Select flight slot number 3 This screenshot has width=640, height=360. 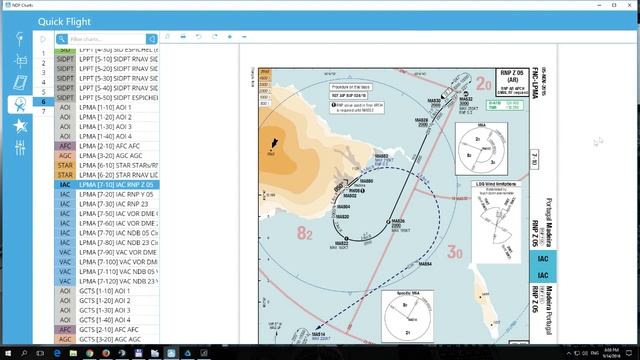43,73
